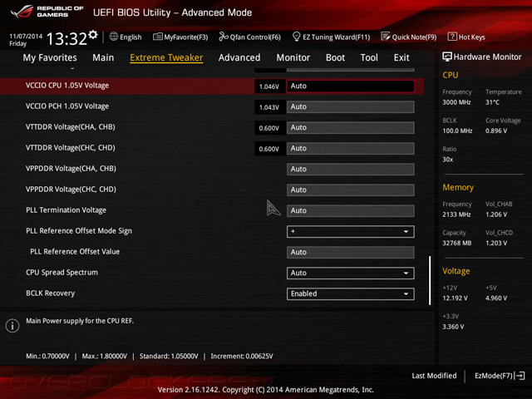Click the PLL Termination Voltage Auto field
This screenshot has width=532, height=399.
[x=350, y=210]
